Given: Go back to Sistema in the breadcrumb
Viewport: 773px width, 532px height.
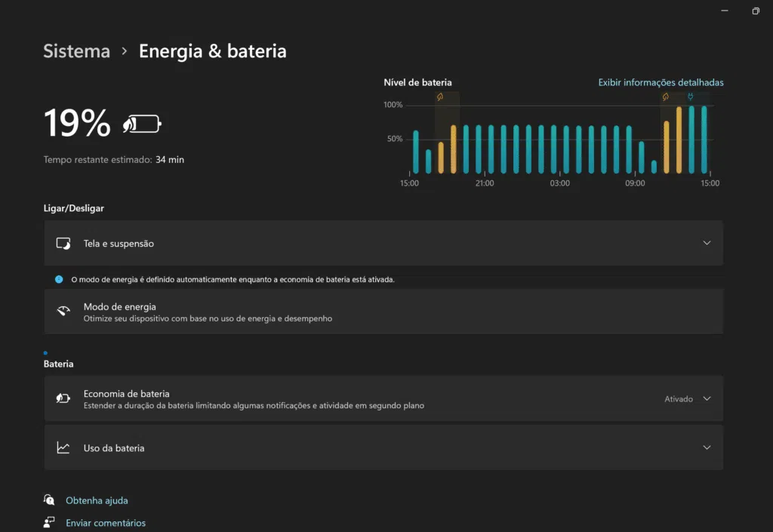Looking at the screenshot, I should tap(76, 51).
